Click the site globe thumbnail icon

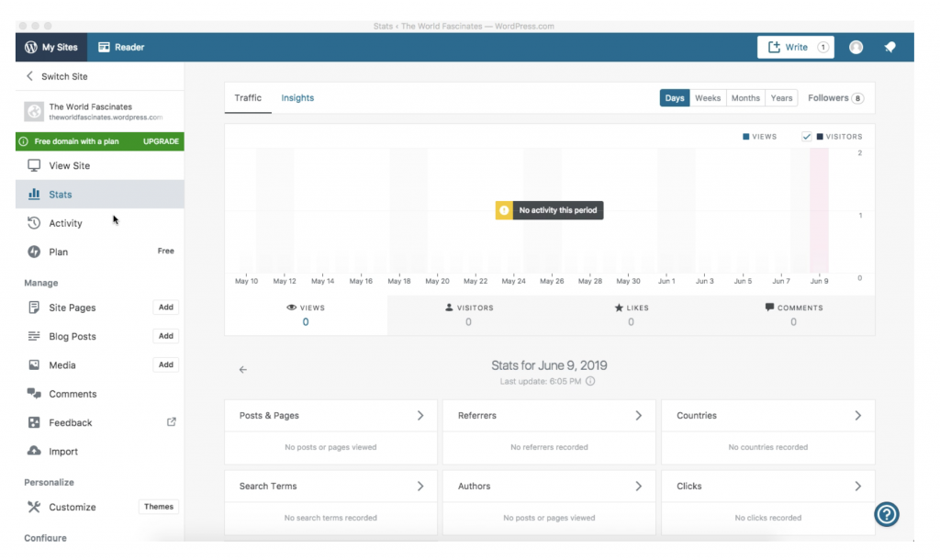(34, 111)
